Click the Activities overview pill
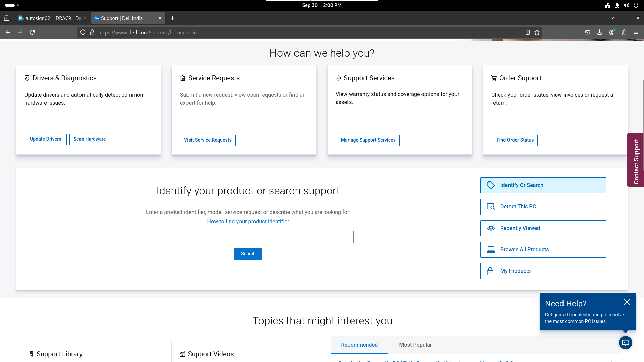The image size is (644, 362). [x=12, y=5]
